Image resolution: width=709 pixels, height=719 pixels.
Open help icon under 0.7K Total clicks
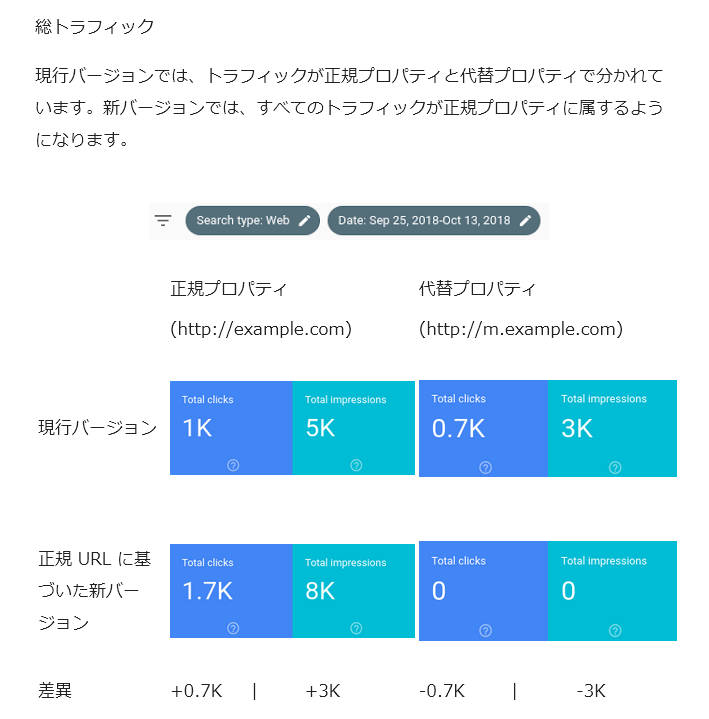point(486,468)
